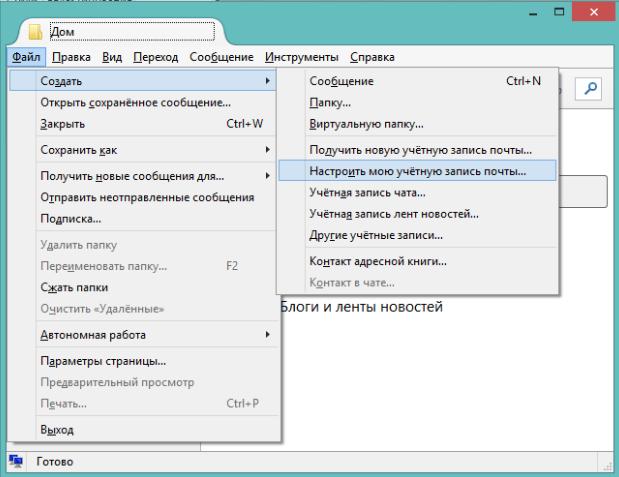Choose Выход to quit the application
Viewport: 619px width, 477px height.
tap(57, 430)
